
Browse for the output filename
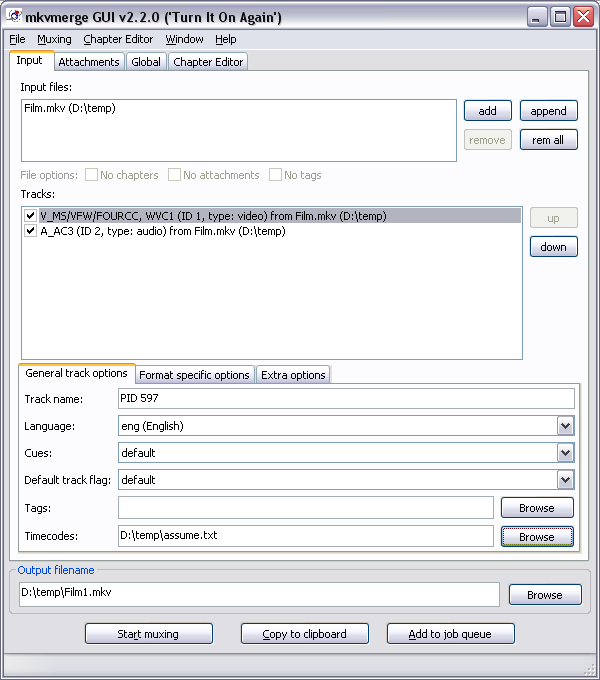pos(544,595)
